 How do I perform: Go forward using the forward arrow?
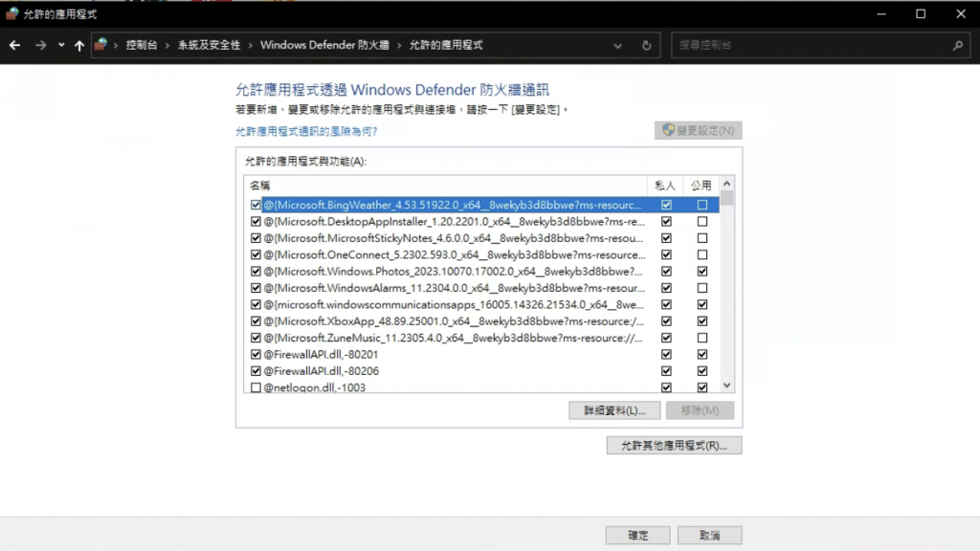coord(40,45)
